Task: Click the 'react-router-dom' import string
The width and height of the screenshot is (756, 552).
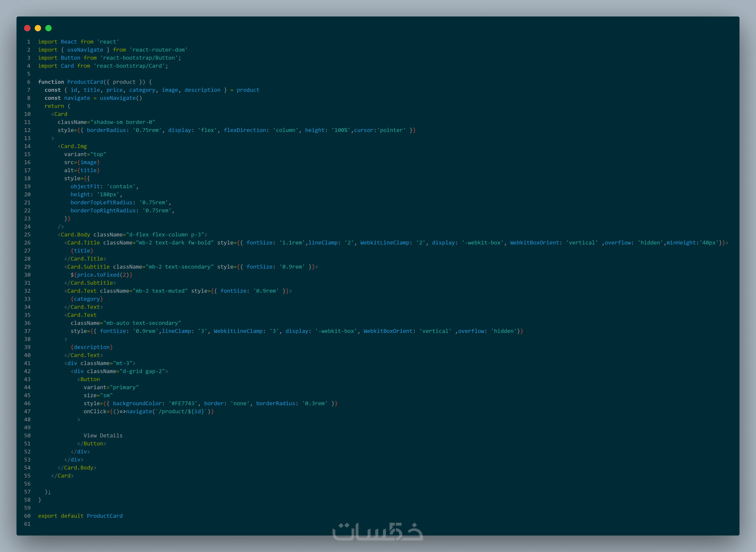Action: tap(158, 50)
